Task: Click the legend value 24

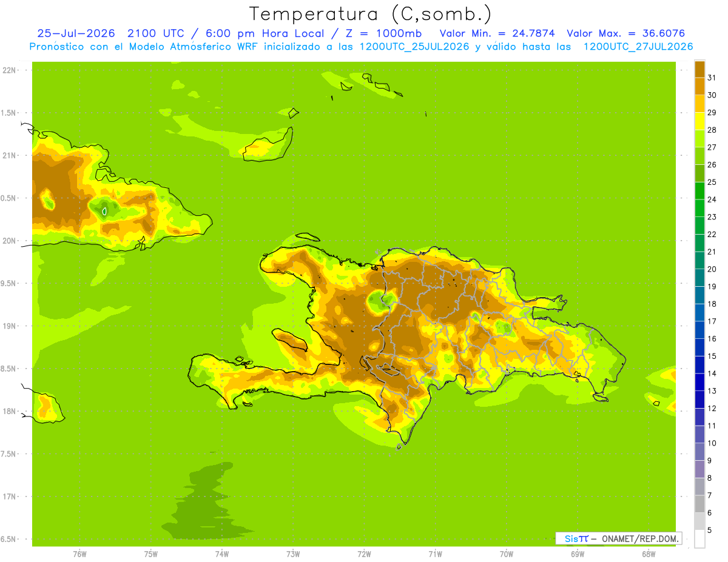Action: (712, 199)
